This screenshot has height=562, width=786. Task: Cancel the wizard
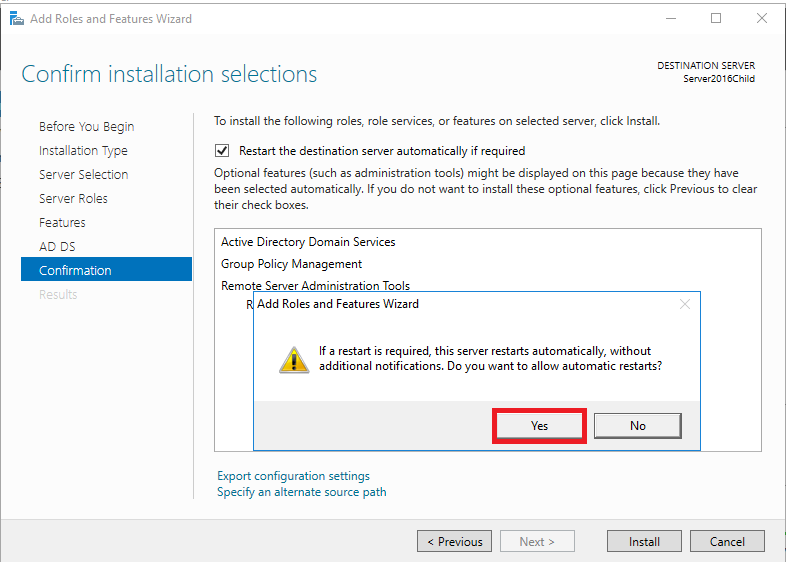tap(727, 541)
